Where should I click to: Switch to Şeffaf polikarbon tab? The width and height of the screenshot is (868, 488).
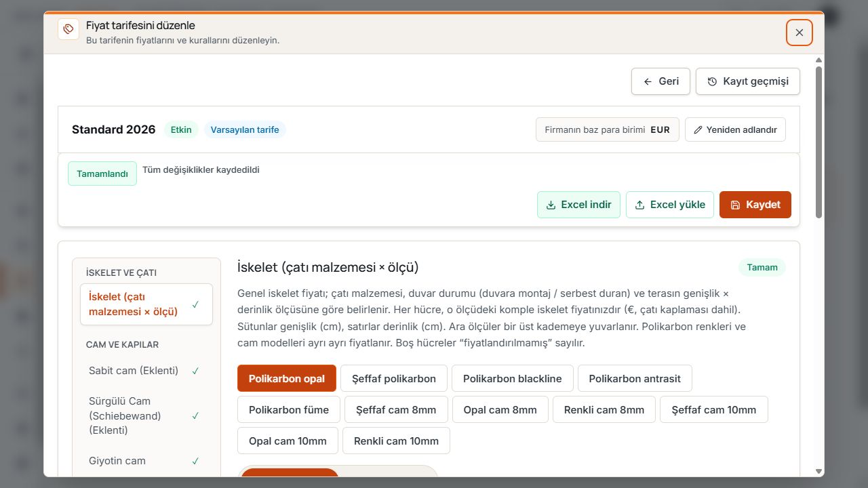394,378
